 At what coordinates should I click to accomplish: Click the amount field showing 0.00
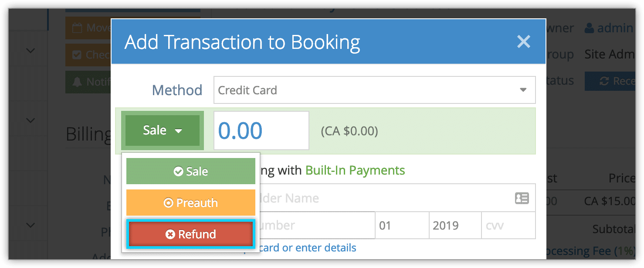point(261,131)
